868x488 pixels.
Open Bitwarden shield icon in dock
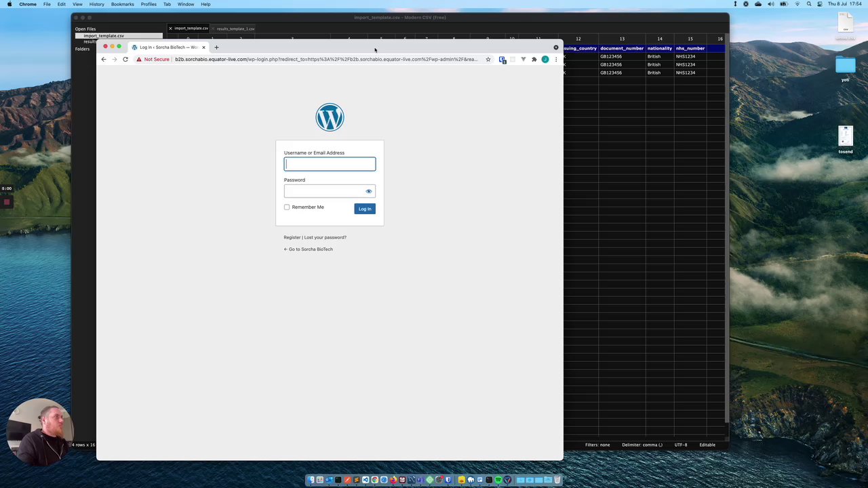(x=448, y=480)
